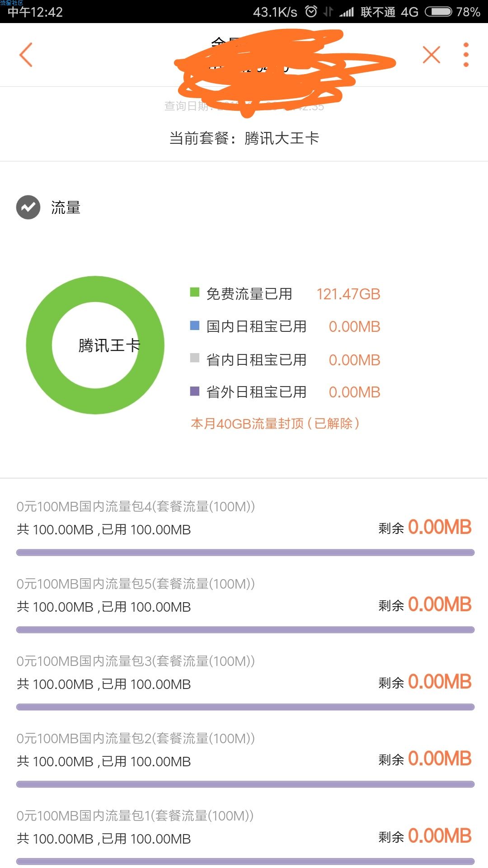Tap the alarm clock status bar icon
The image size is (488, 868).
click(x=311, y=11)
